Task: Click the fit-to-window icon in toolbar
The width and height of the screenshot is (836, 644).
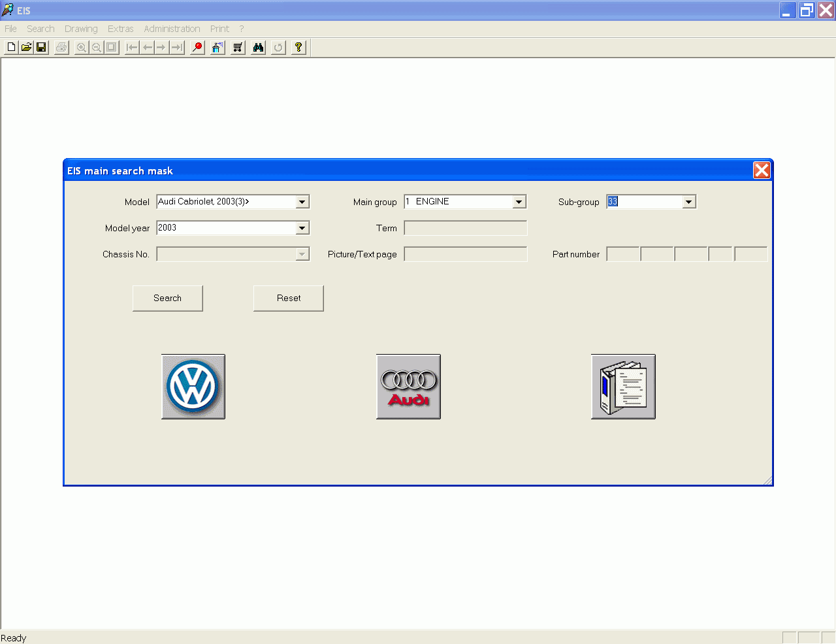Action: 112,47
